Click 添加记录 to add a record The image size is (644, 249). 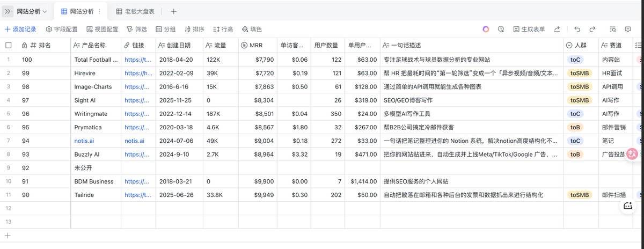point(20,29)
